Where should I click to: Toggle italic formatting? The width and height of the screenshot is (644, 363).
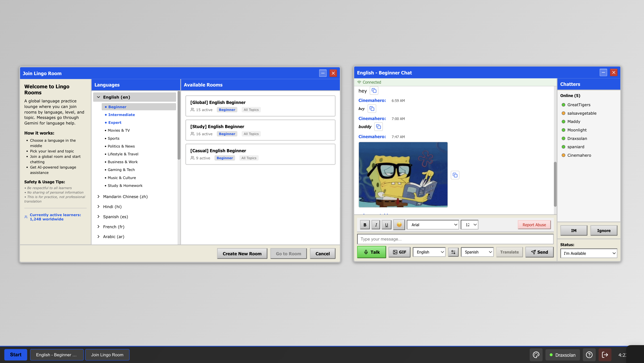376,225
